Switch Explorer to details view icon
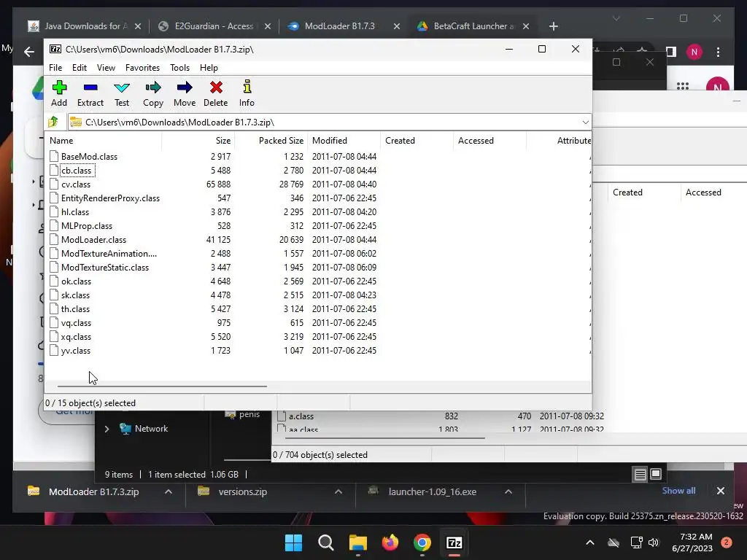This screenshot has height=560, width=747. pos(640,474)
